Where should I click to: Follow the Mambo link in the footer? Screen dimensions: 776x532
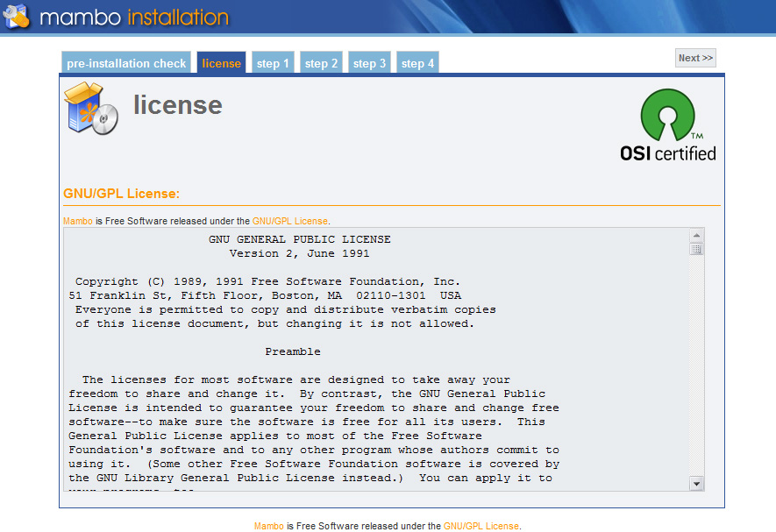tap(268, 526)
